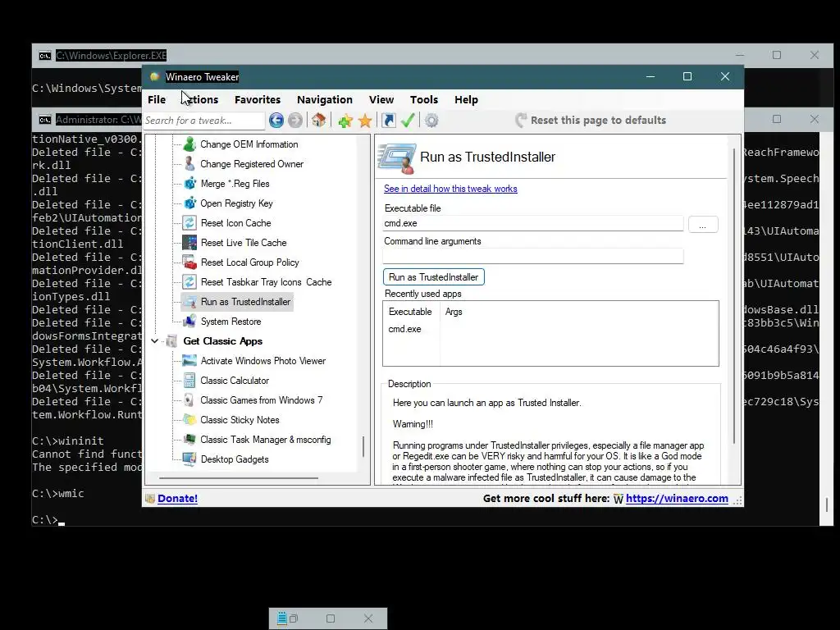Click the Desktop Gadgets icon
This screenshot has height=630, width=840.
tap(189, 459)
